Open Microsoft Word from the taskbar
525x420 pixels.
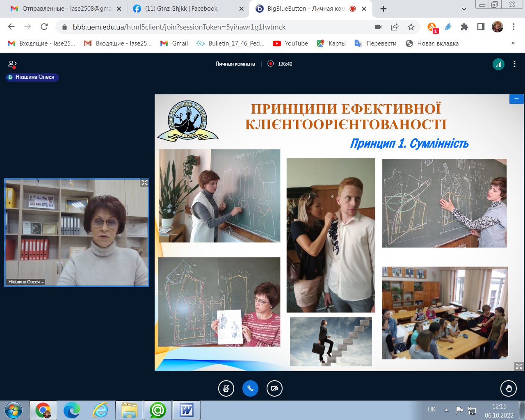click(186, 410)
